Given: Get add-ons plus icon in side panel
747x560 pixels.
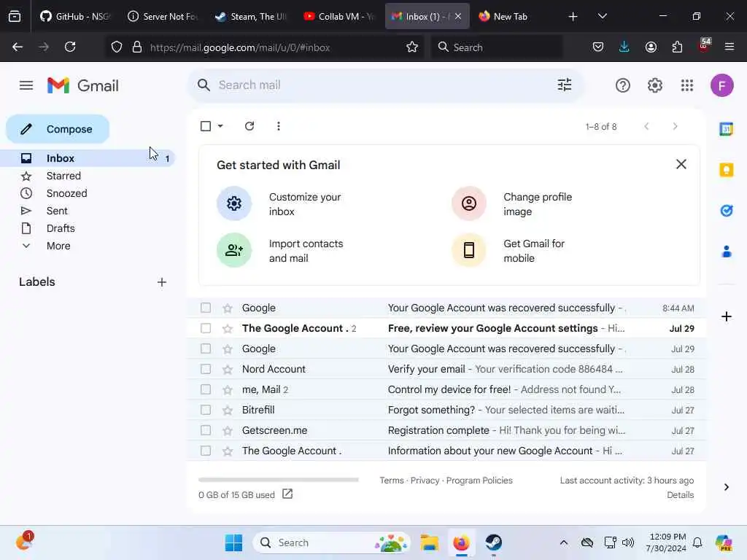Looking at the screenshot, I should pyautogui.click(x=726, y=316).
